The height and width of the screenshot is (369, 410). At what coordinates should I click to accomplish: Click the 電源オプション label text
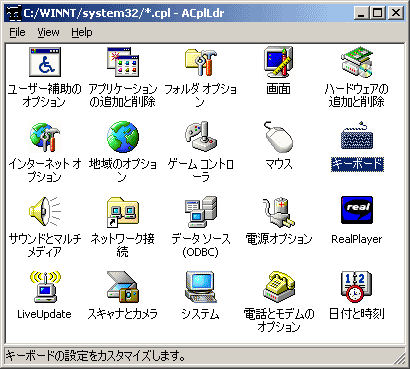click(279, 239)
